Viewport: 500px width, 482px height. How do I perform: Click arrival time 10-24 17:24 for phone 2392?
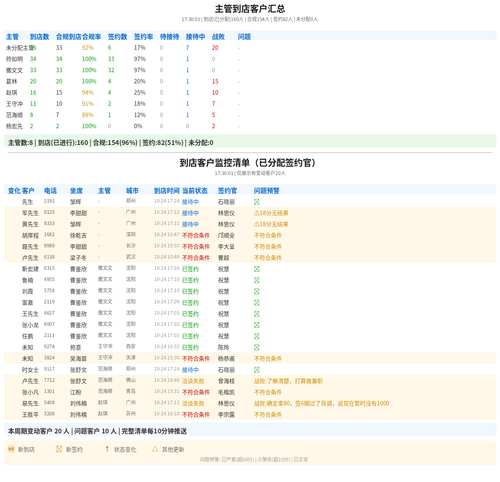(x=167, y=201)
